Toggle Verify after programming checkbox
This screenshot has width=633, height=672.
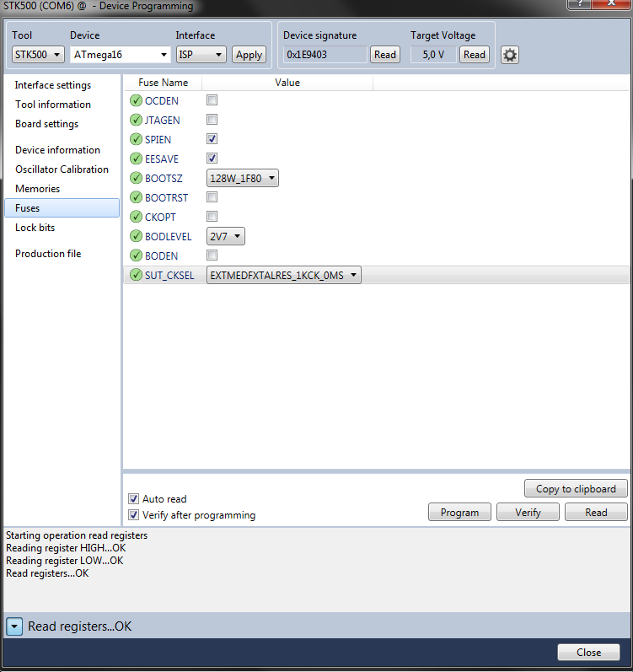(134, 514)
